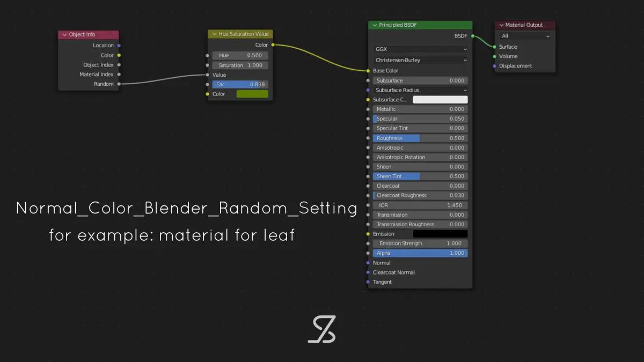644x362 pixels.
Task: Click the Alpha input socket
Action: 368,253
